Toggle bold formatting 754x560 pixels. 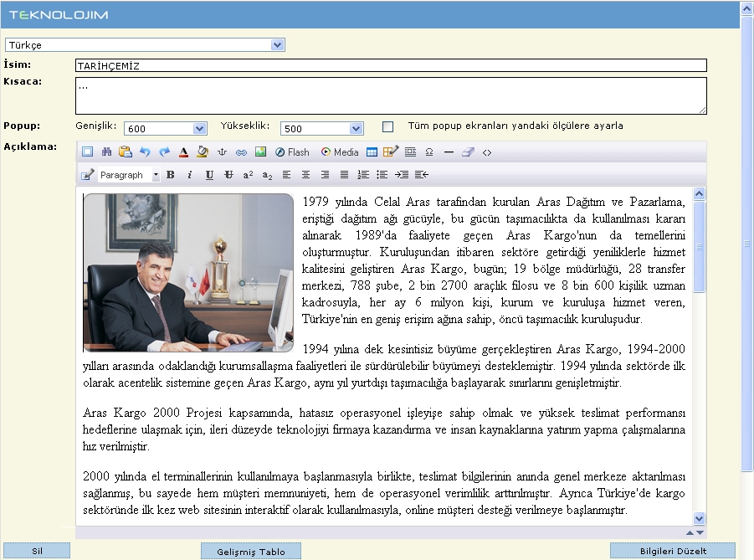(x=170, y=175)
